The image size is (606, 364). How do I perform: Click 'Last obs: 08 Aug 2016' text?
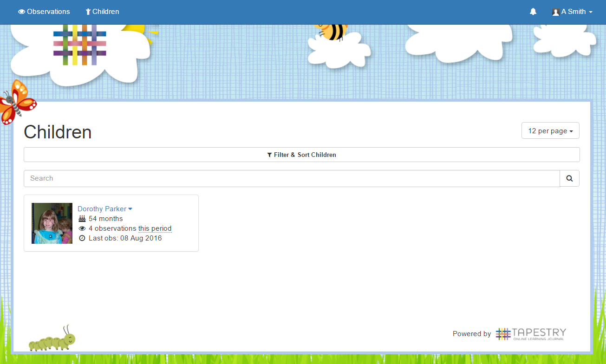[125, 238]
